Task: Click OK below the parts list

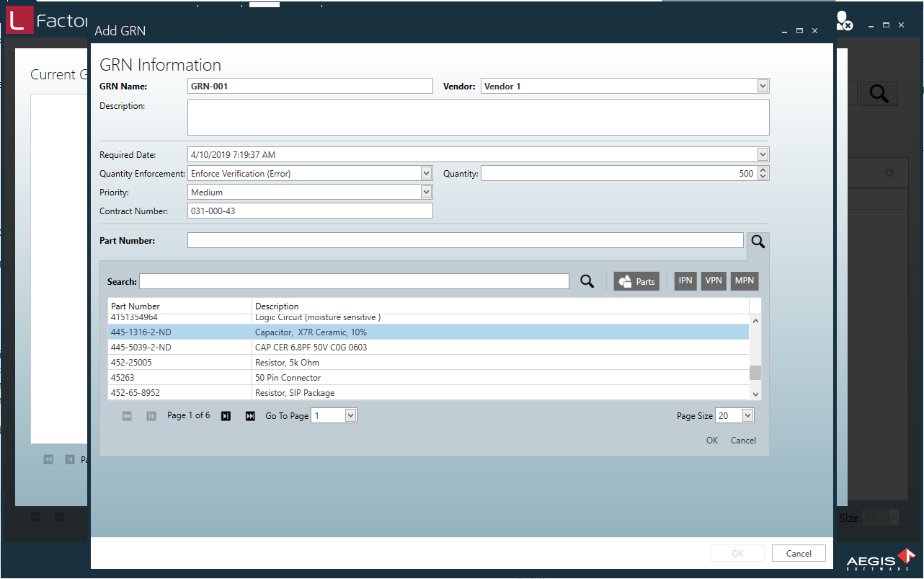Action: [711, 440]
